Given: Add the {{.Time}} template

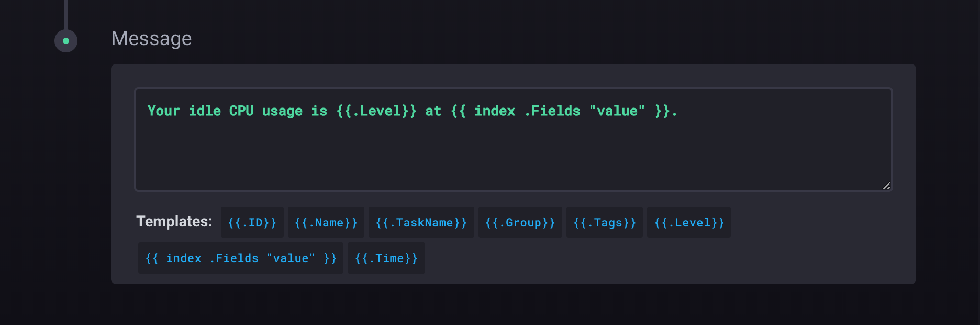Looking at the screenshot, I should point(386,258).
